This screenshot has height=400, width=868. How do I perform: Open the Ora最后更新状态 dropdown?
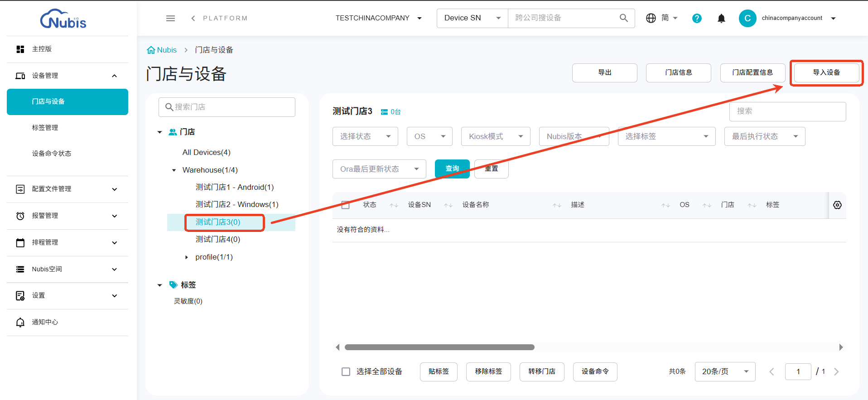coord(379,169)
